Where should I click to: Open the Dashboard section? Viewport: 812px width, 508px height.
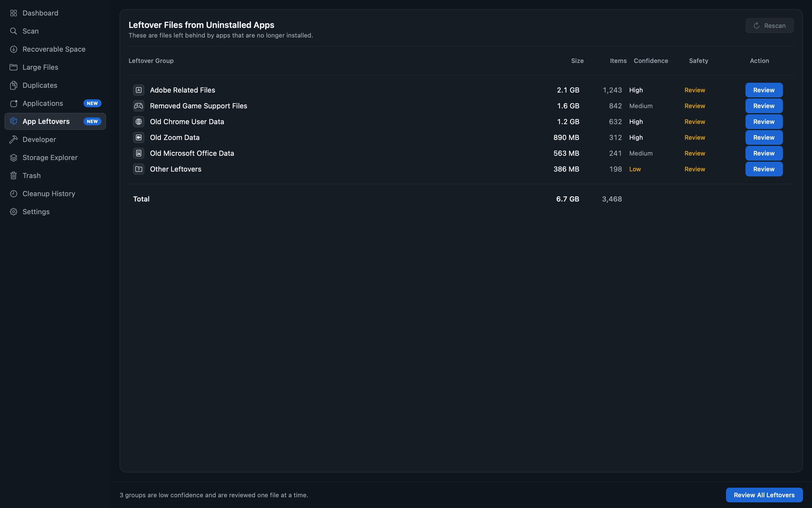(55, 13)
